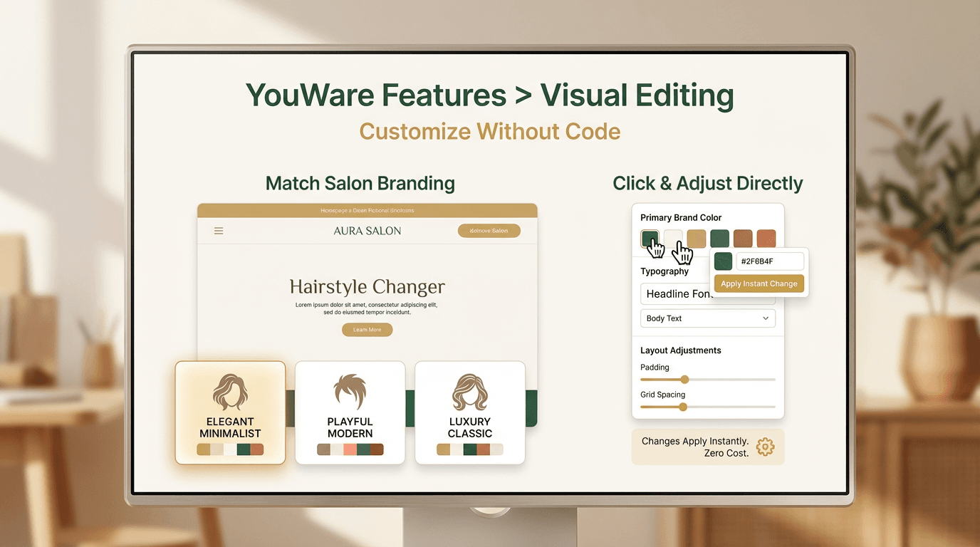Click the Layout Adjustments section label
980x547 pixels.
pos(681,350)
